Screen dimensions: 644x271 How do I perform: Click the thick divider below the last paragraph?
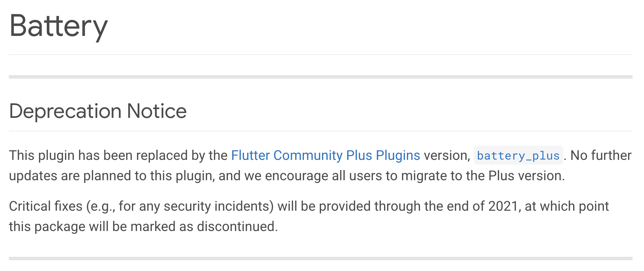321,258
